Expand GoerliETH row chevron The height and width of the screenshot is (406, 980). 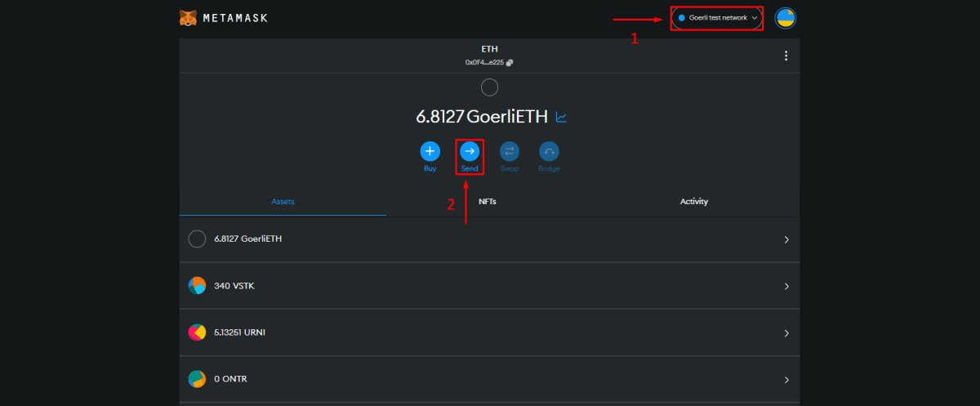(786, 239)
